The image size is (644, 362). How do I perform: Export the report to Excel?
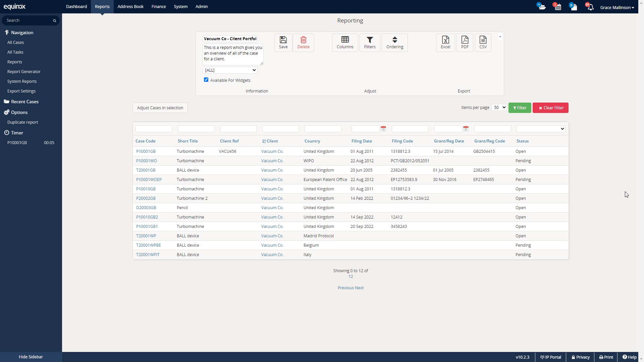point(445,43)
